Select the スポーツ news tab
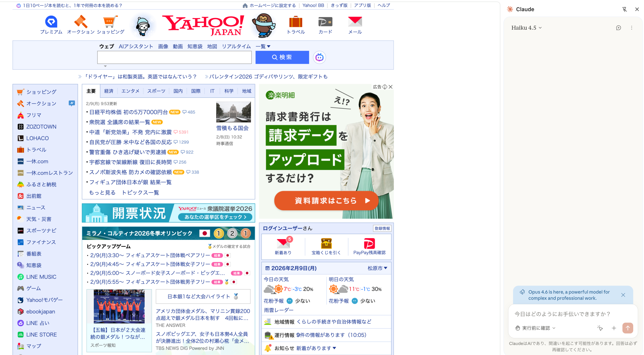The width and height of the screenshot is (644, 355). (x=156, y=91)
